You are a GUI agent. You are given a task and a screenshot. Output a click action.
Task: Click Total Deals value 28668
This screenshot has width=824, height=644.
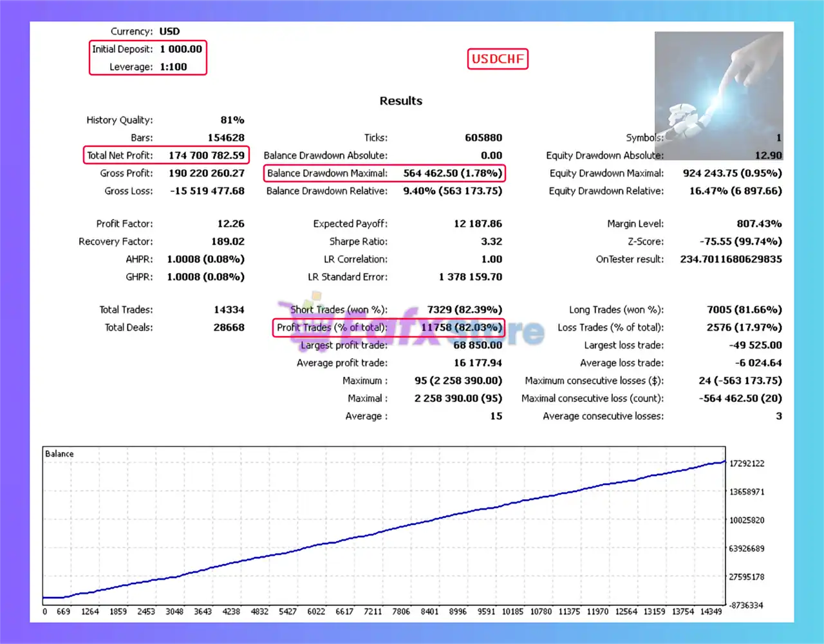229,327
